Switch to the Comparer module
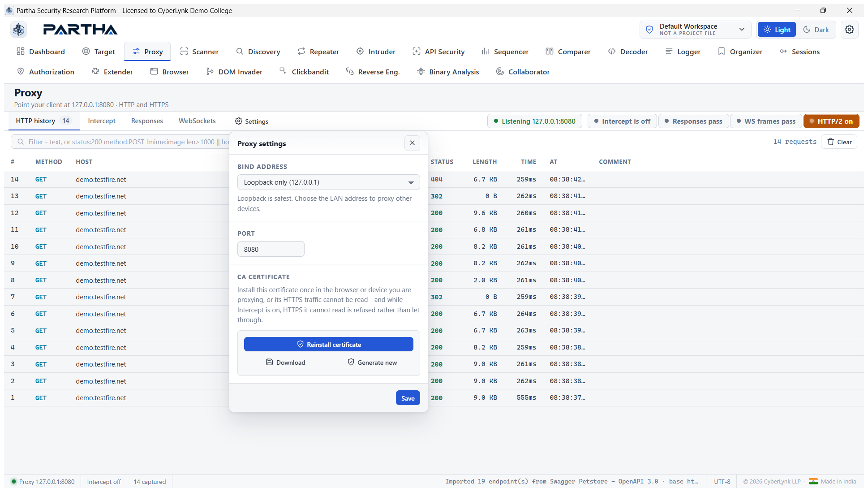Image resolution: width=868 pixels, height=492 pixels. (x=568, y=52)
